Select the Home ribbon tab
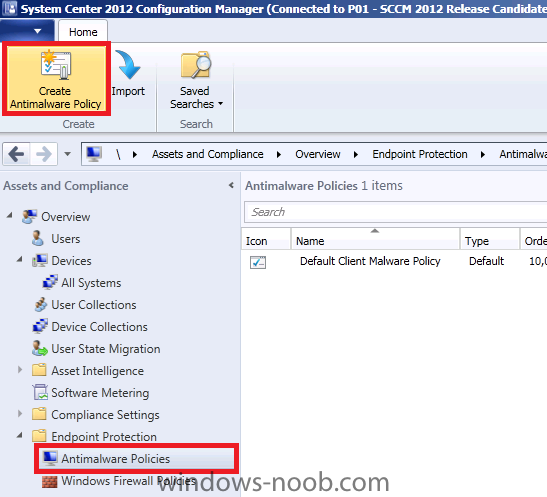 coord(83,32)
